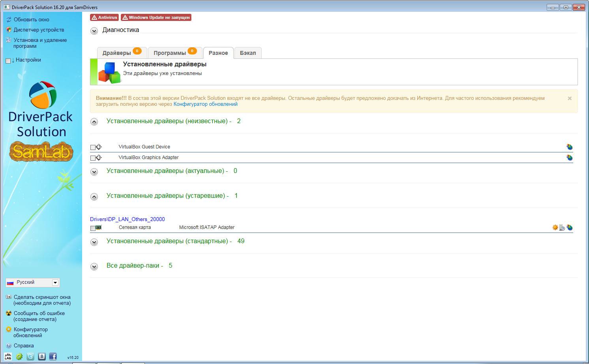Click the Установленные драйверы (актуальные) heading
The height and width of the screenshot is (364, 589).
pos(172,171)
